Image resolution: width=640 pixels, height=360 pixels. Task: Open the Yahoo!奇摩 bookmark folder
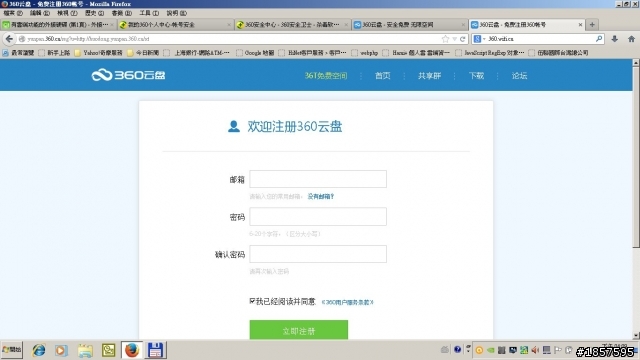coord(99,53)
